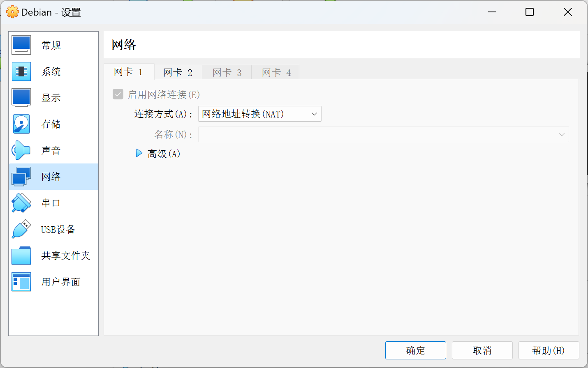Screen dimensions: 588x368
Task: Maximize the Debian settings window
Action: click(x=530, y=12)
